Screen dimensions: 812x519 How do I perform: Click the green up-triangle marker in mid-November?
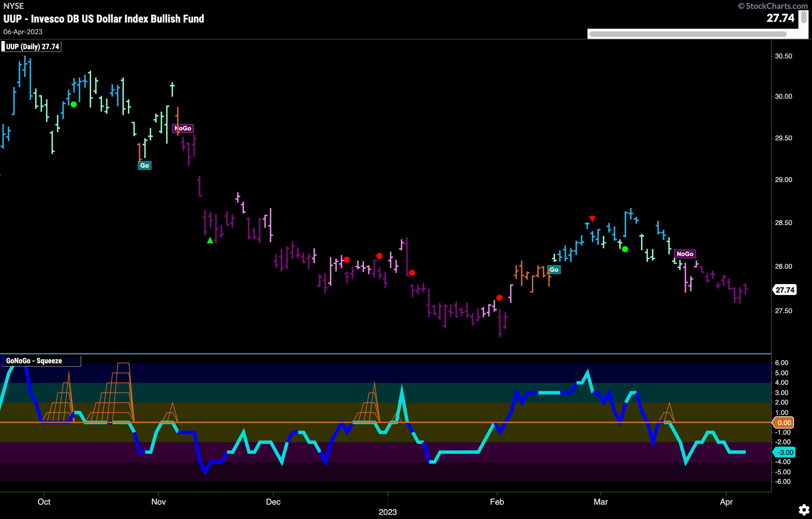tap(210, 241)
